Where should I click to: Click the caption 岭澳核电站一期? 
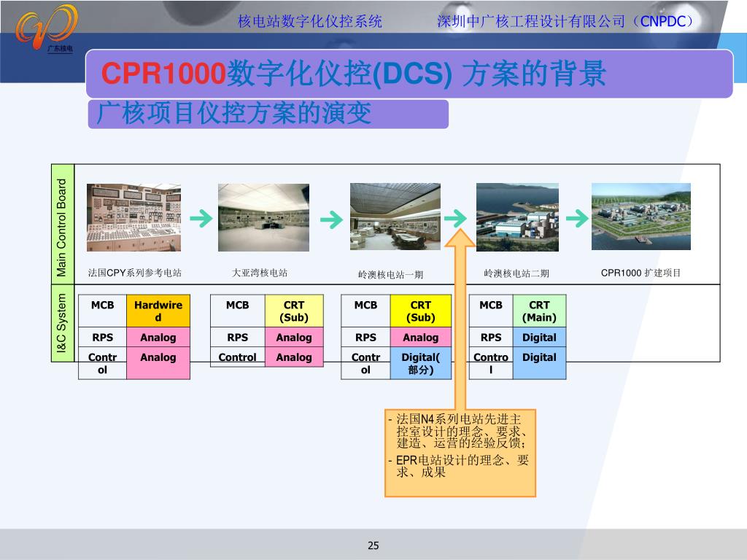pyautogui.click(x=391, y=275)
